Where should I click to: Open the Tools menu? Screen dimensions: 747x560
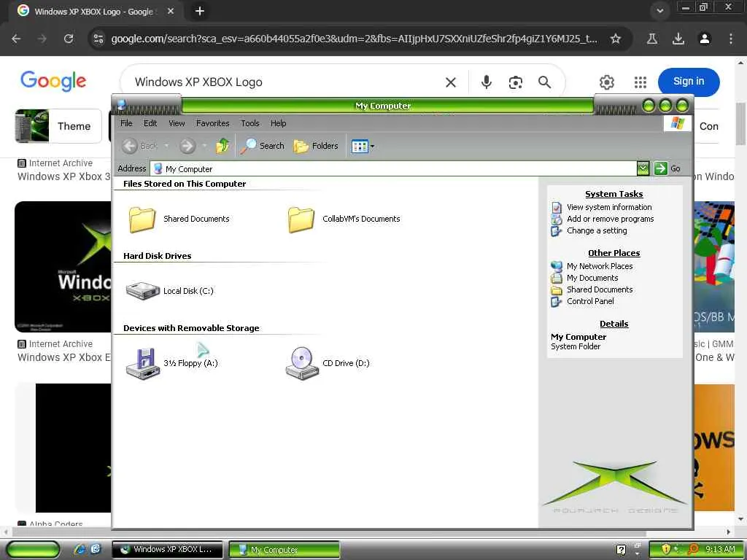tap(250, 123)
